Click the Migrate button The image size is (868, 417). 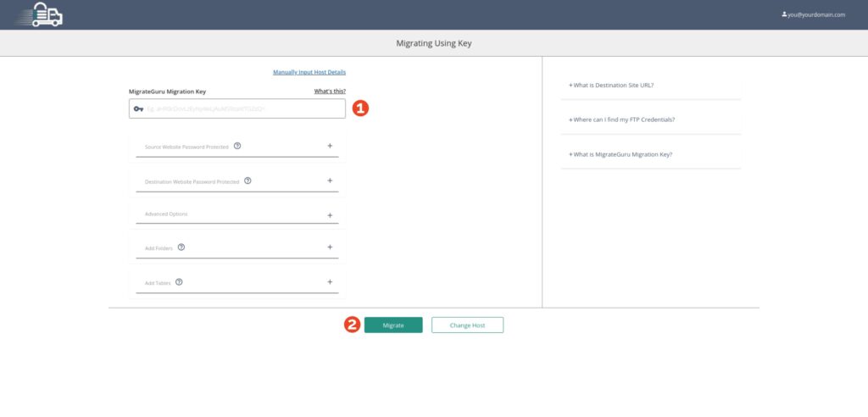393,325
